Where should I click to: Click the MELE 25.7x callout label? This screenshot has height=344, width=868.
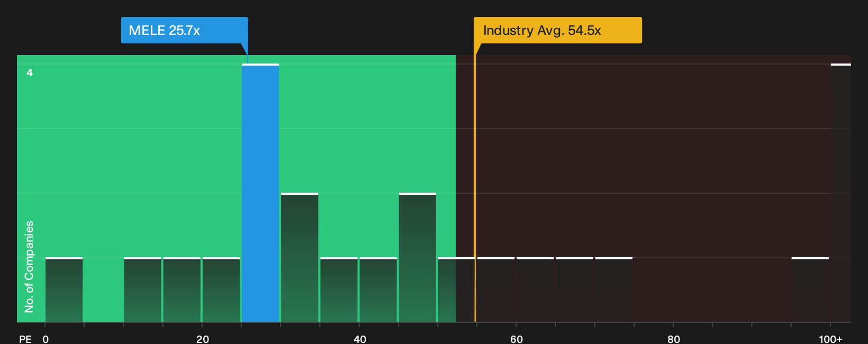coord(184,30)
